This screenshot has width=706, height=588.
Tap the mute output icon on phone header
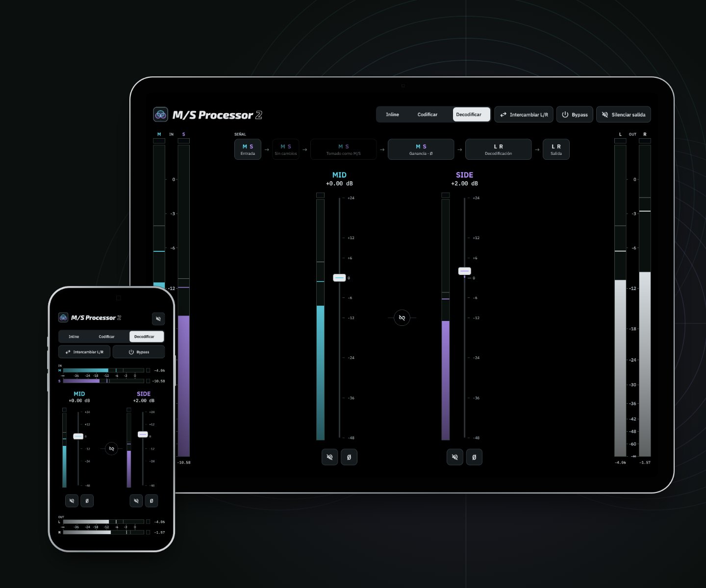158,318
